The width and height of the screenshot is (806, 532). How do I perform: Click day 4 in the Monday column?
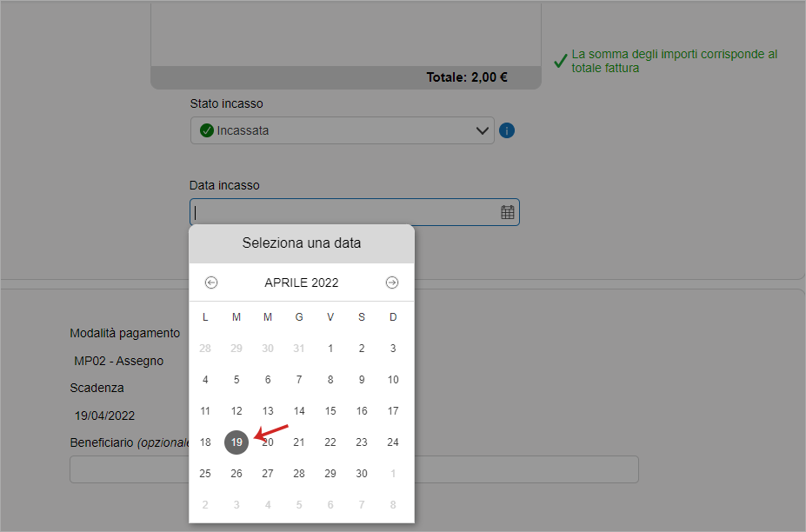[x=205, y=380]
